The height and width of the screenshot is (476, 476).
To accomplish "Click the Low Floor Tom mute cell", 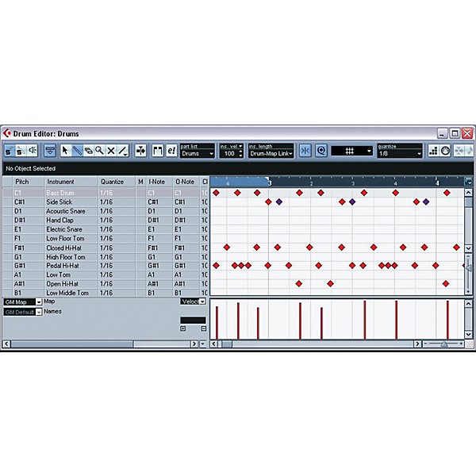I will tap(140, 238).
